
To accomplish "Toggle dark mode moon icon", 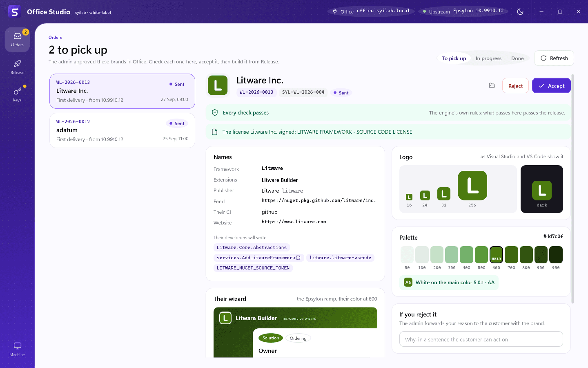I will [520, 11].
